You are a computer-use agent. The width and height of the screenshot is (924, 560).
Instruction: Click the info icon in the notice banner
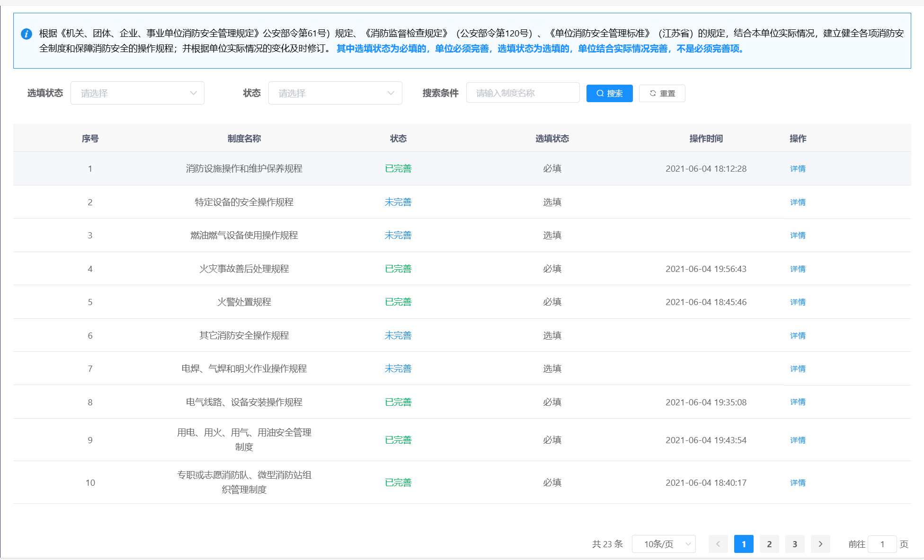pyautogui.click(x=27, y=34)
